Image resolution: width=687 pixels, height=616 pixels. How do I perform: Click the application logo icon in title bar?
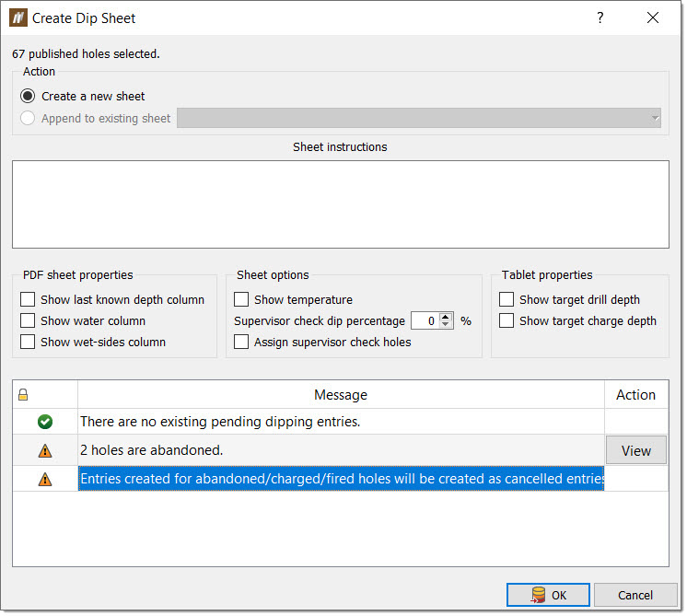click(x=18, y=18)
